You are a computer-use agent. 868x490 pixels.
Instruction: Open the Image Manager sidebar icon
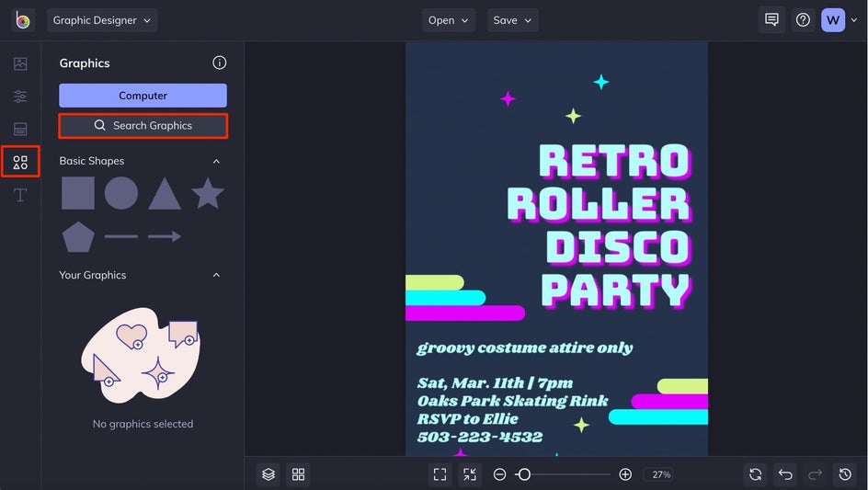pyautogui.click(x=20, y=63)
